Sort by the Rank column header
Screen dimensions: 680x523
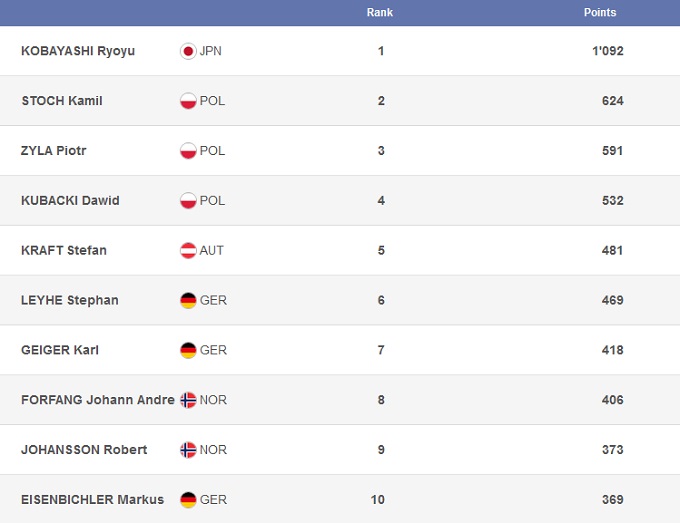(x=380, y=13)
